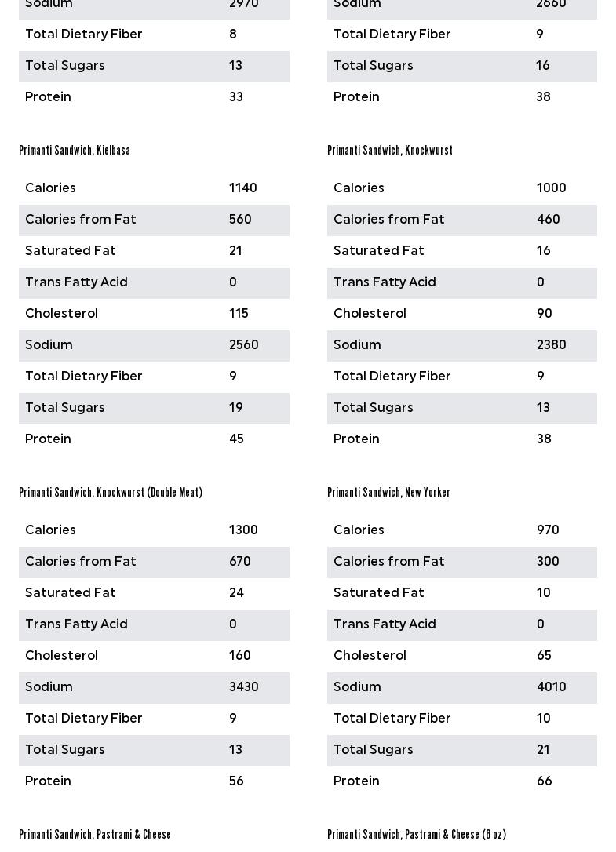This screenshot has height=852, width=616.
Task: Select the Kielbasa cholesterol value 115
Action: click(x=239, y=314)
